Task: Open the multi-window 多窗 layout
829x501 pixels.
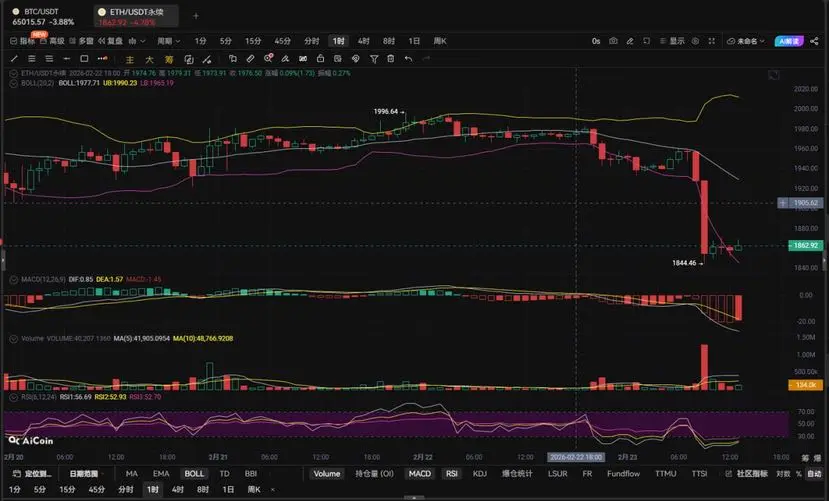Action: click(x=81, y=41)
